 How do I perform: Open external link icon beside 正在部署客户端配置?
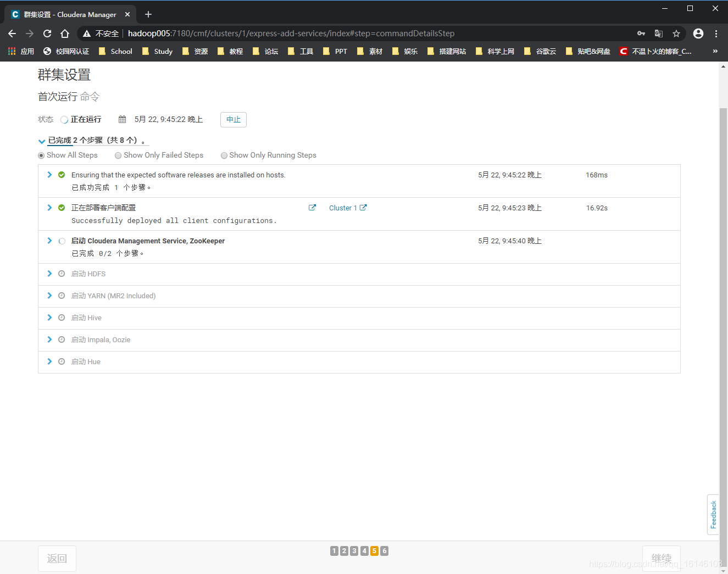coord(312,208)
